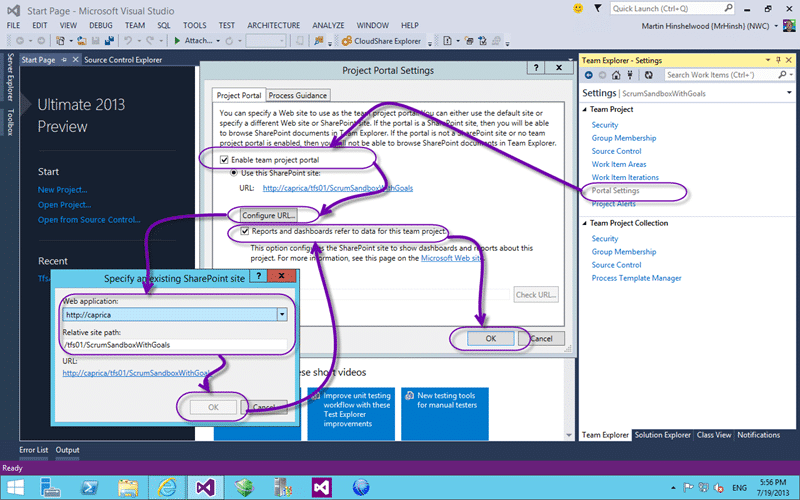Click the Relative site path field
Image resolution: width=800 pixels, height=500 pixels.
click(x=174, y=345)
